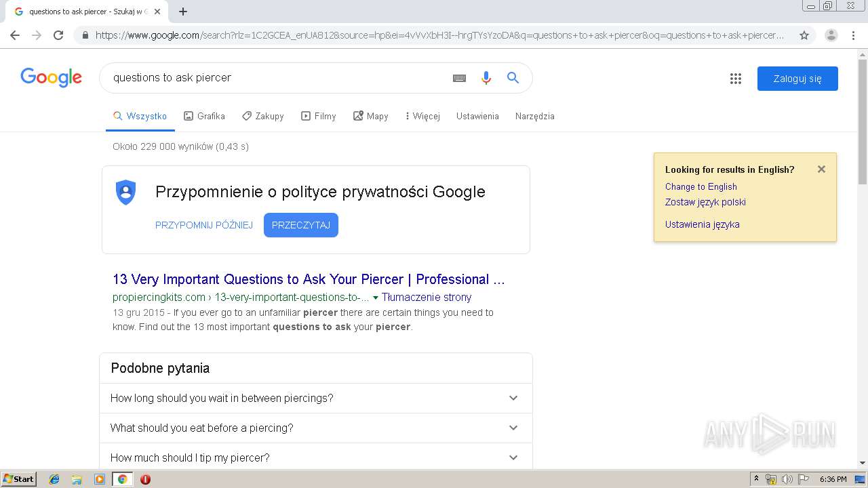
Task: Click the browser address bar URL
Action: point(439,35)
